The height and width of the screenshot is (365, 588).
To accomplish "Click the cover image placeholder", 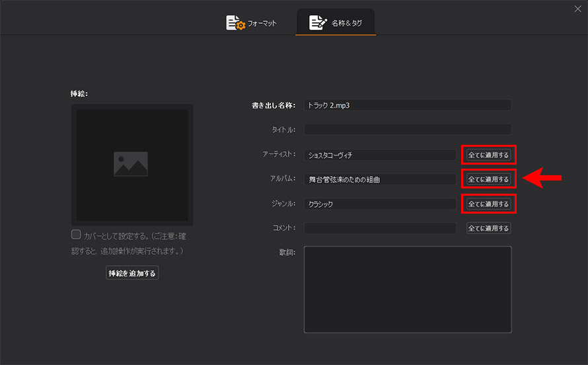I will click(x=132, y=165).
